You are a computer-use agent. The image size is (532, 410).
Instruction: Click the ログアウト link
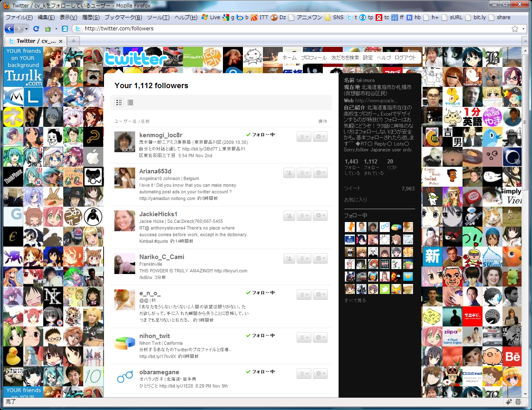pos(405,58)
